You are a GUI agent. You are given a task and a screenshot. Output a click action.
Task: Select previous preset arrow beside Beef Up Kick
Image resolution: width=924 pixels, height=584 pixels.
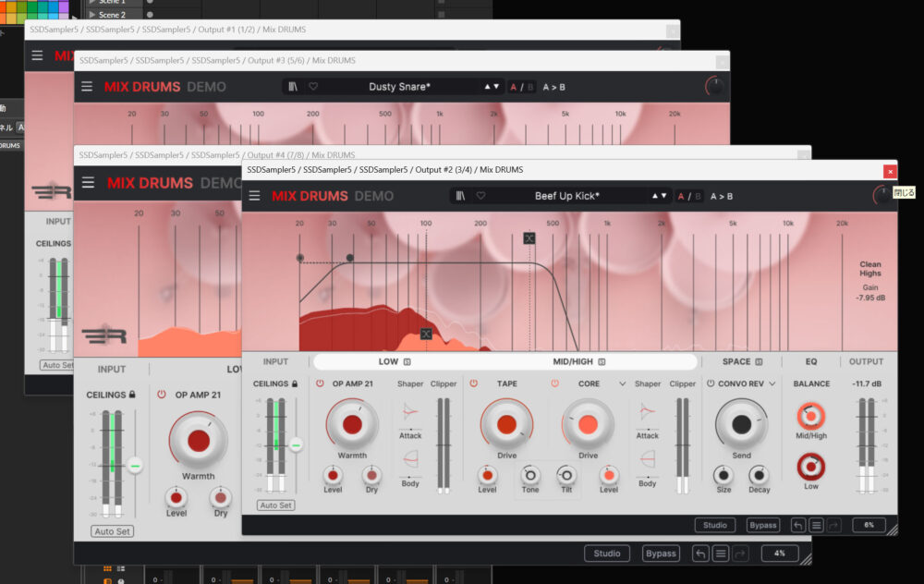655,196
